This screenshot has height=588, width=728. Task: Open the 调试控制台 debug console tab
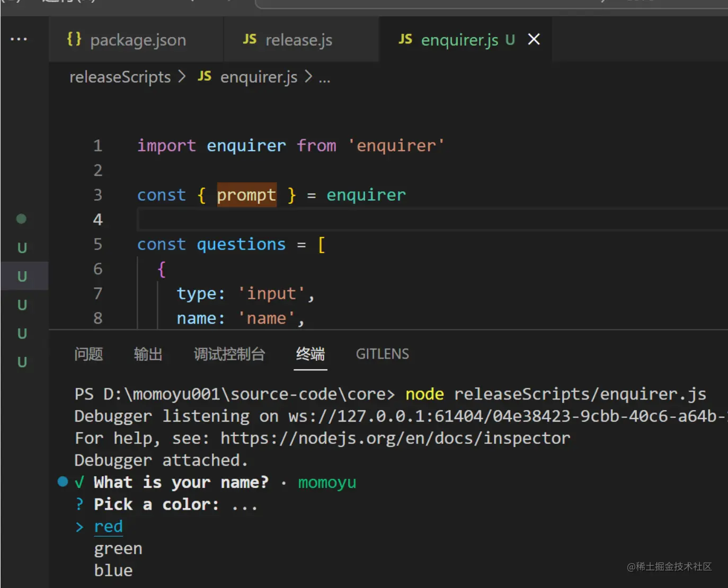pyautogui.click(x=229, y=354)
